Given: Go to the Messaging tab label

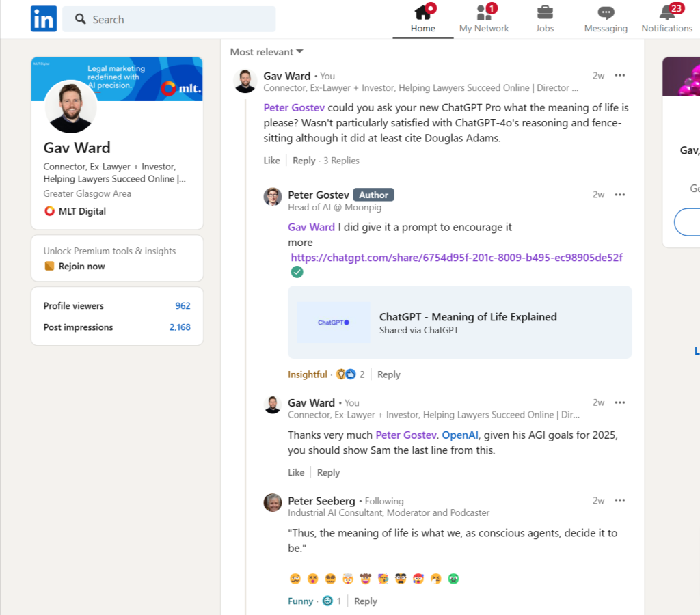Looking at the screenshot, I should click(606, 29).
